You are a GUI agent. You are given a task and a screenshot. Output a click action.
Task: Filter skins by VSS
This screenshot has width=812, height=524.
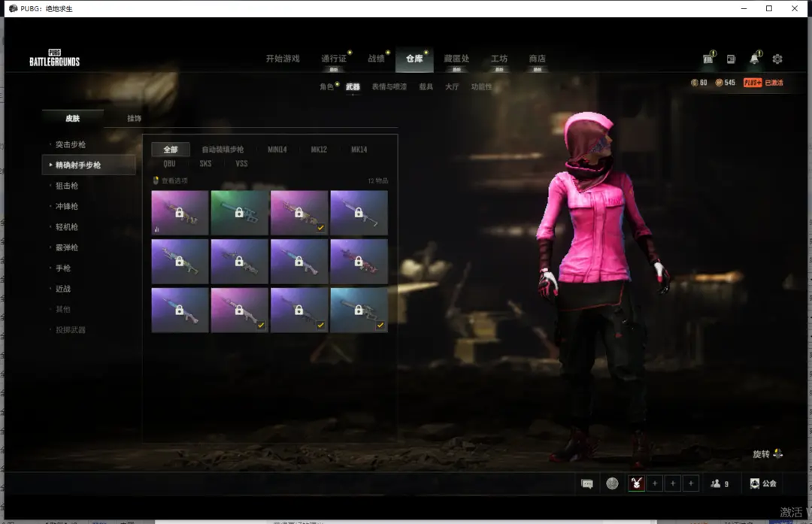coord(241,163)
